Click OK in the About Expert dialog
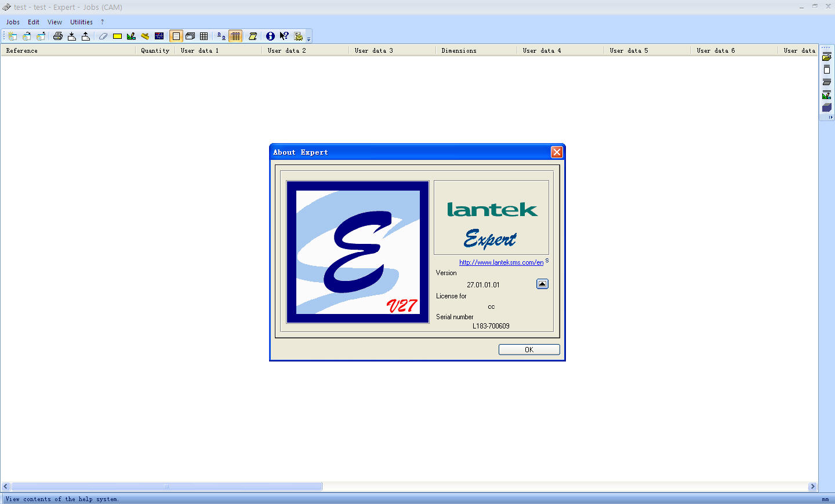 click(x=529, y=350)
